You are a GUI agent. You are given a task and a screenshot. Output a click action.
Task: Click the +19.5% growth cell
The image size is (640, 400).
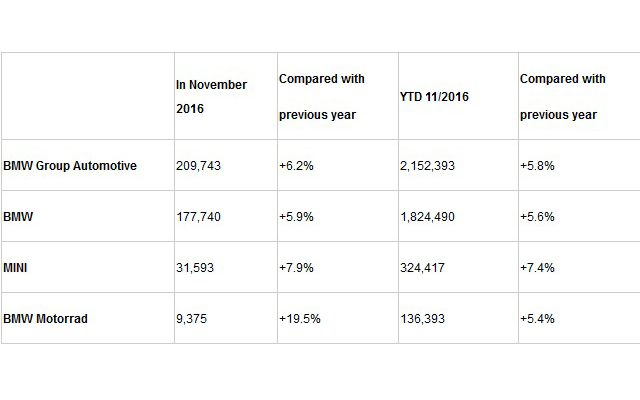300,318
